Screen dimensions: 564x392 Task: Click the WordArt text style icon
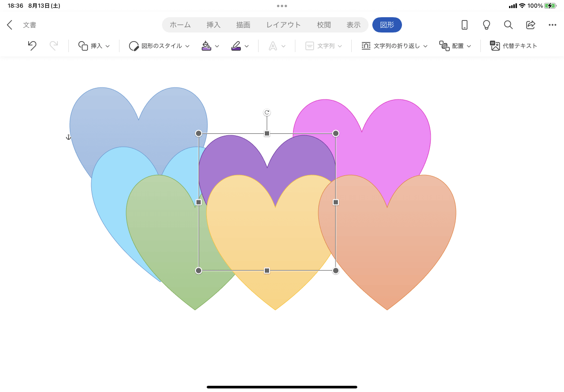(x=273, y=46)
